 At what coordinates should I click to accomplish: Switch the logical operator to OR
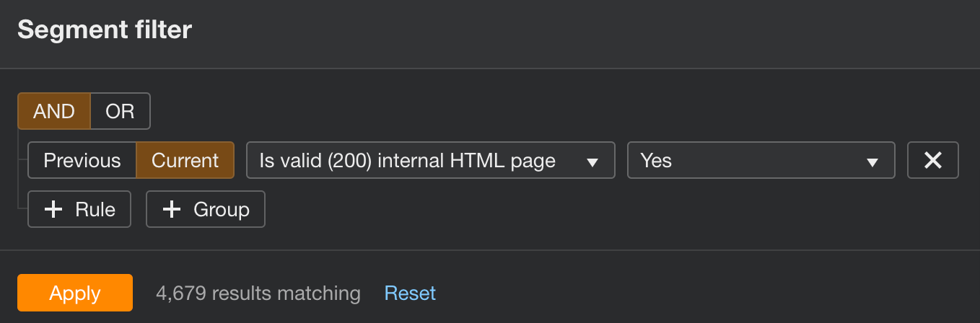(121, 111)
